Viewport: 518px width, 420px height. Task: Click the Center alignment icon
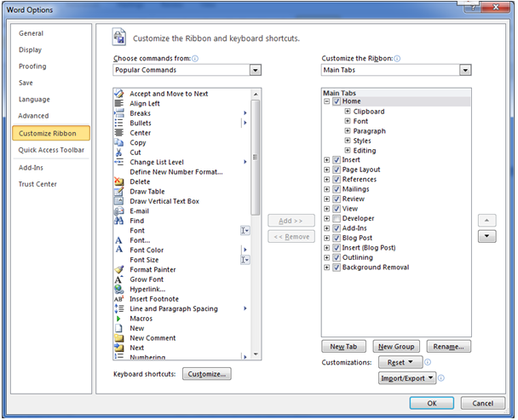coord(119,133)
